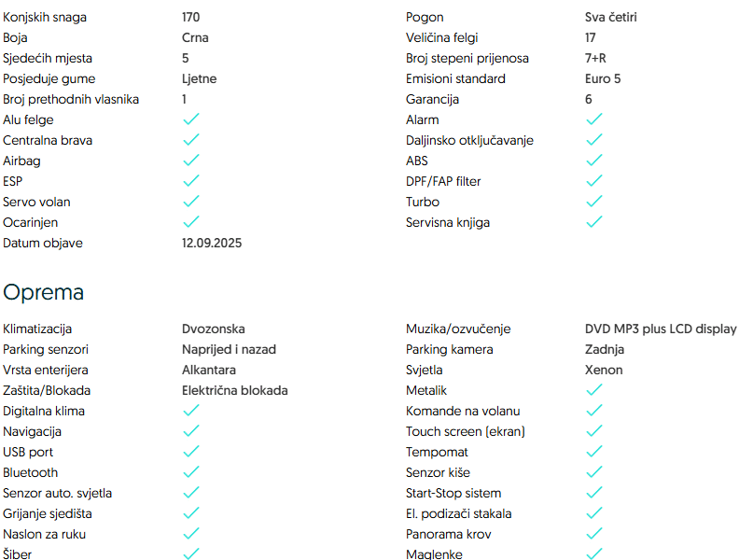Click the Servisna knjiga checkmark

594,222
